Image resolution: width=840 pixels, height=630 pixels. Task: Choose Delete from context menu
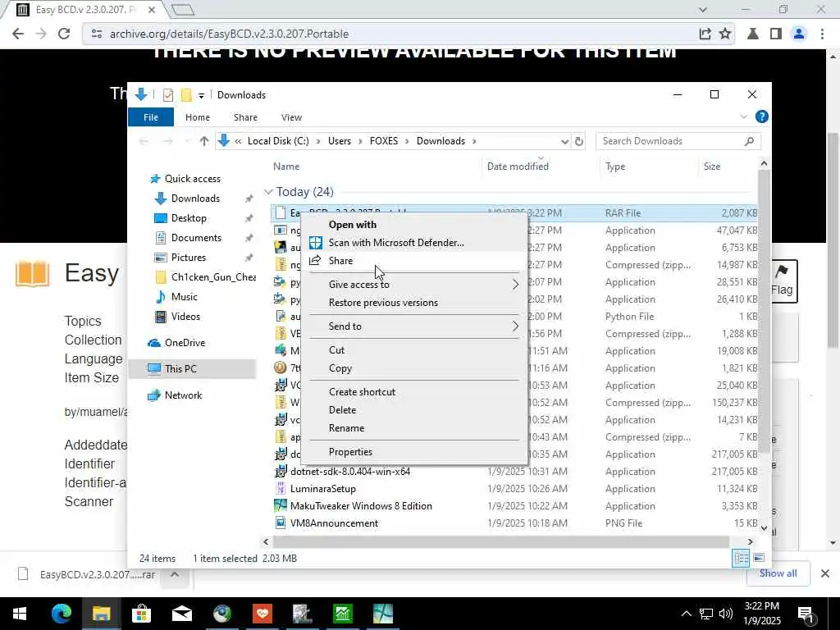[x=342, y=410]
